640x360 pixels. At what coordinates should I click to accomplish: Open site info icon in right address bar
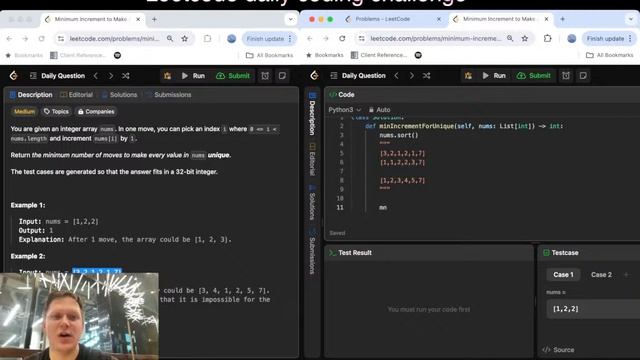point(362,38)
